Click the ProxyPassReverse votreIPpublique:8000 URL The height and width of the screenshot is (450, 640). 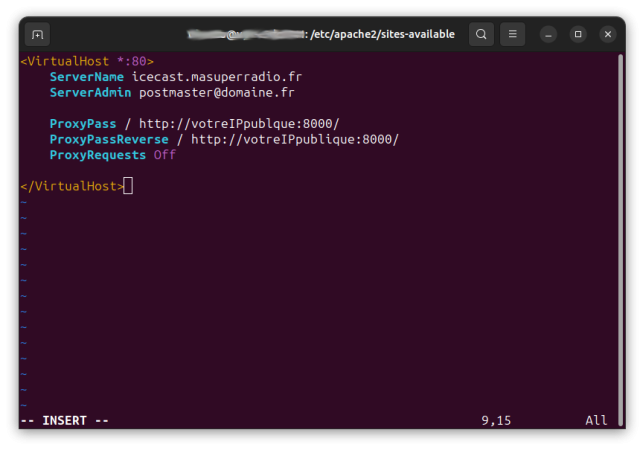[294, 140]
